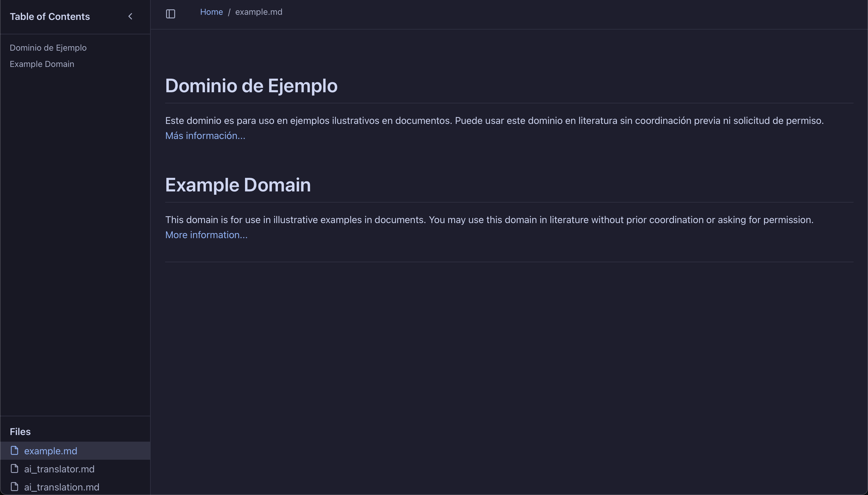868x495 pixels.
Task: Click the file icon beside ai_translation.md
Action: point(14,487)
